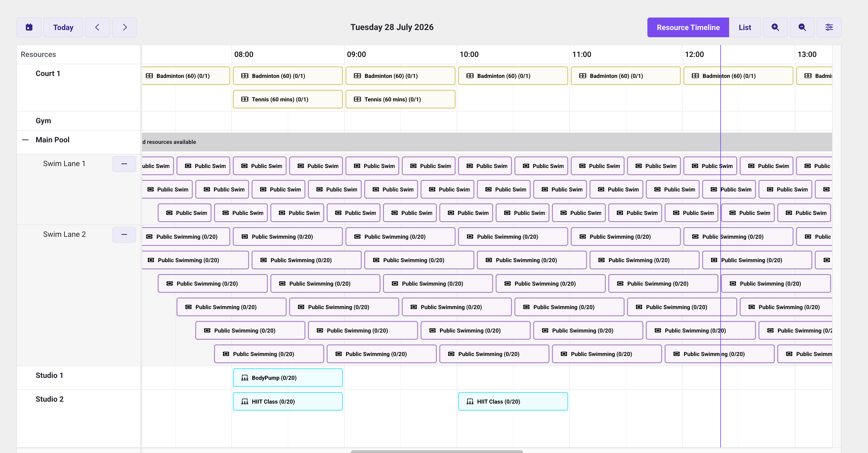
Task: Select the Studio 1 resource label
Action: tap(49, 375)
